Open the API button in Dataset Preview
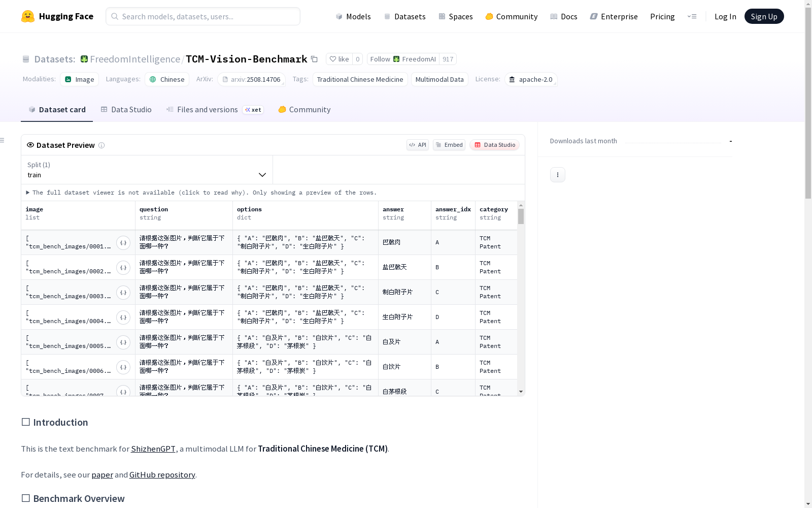This screenshot has height=508, width=812. pyautogui.click(x=418, y=145)
